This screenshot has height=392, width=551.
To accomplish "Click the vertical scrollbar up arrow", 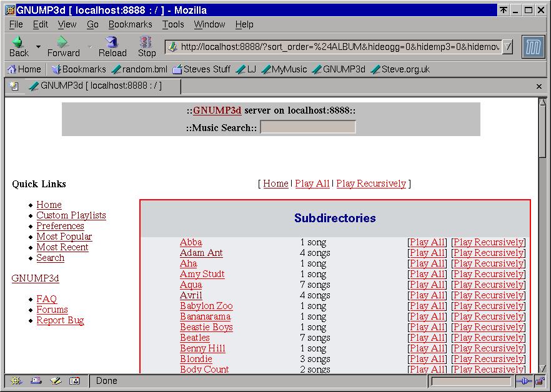I will 542,102.
